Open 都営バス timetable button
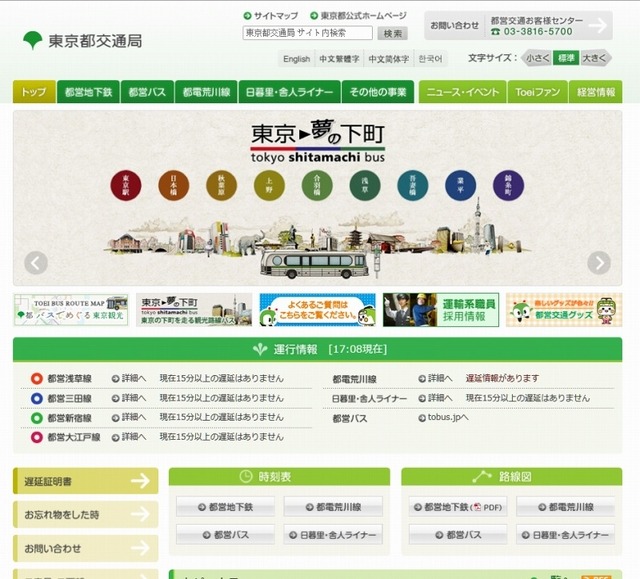Viewport: 640px width, 579px height. click(x=225, y=535)
